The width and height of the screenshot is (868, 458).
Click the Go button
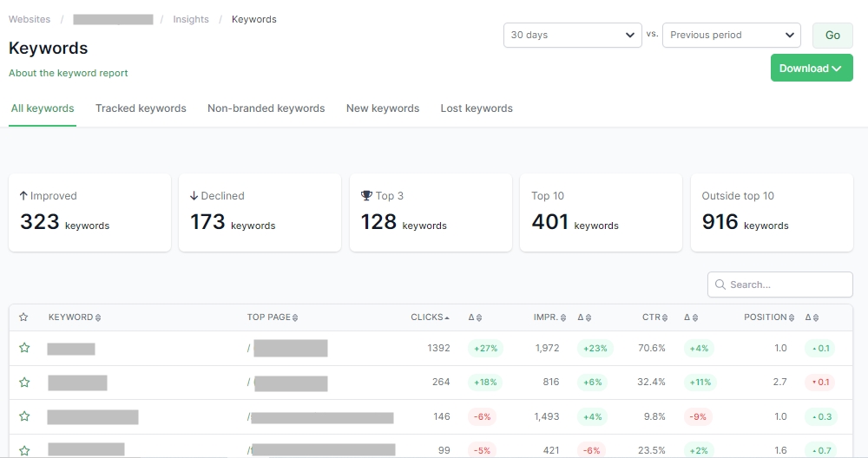[832, 35]
